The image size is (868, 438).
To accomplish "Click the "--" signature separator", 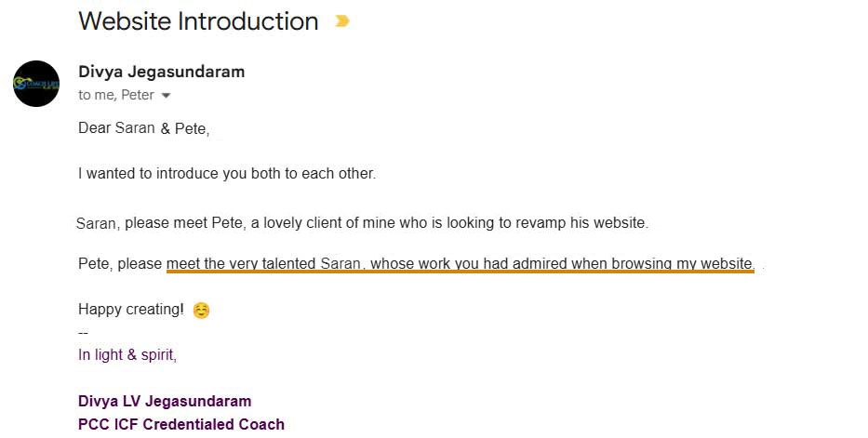I will (83, 332).
